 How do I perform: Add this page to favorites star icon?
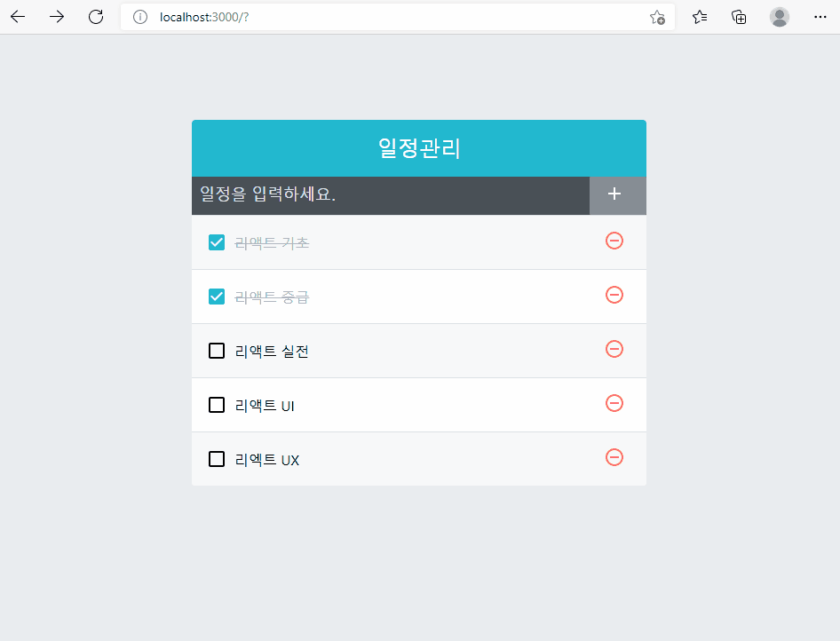[657, 17]
